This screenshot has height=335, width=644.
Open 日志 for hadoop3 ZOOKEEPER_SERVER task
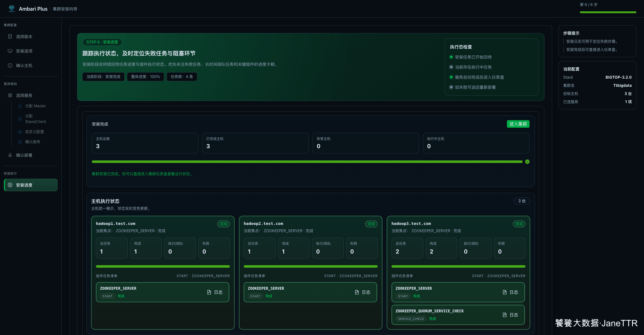click(x=510, y=292)
